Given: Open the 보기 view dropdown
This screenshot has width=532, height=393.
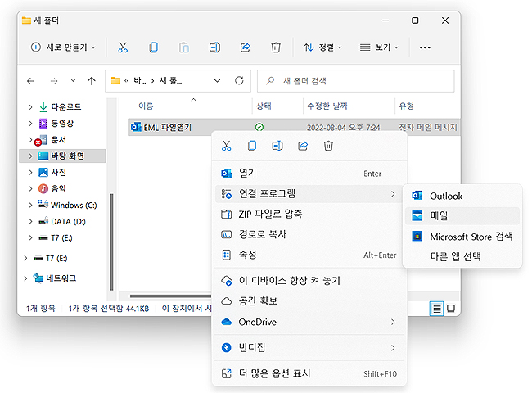Looking at the screenshot, I should tap(379, 47).
